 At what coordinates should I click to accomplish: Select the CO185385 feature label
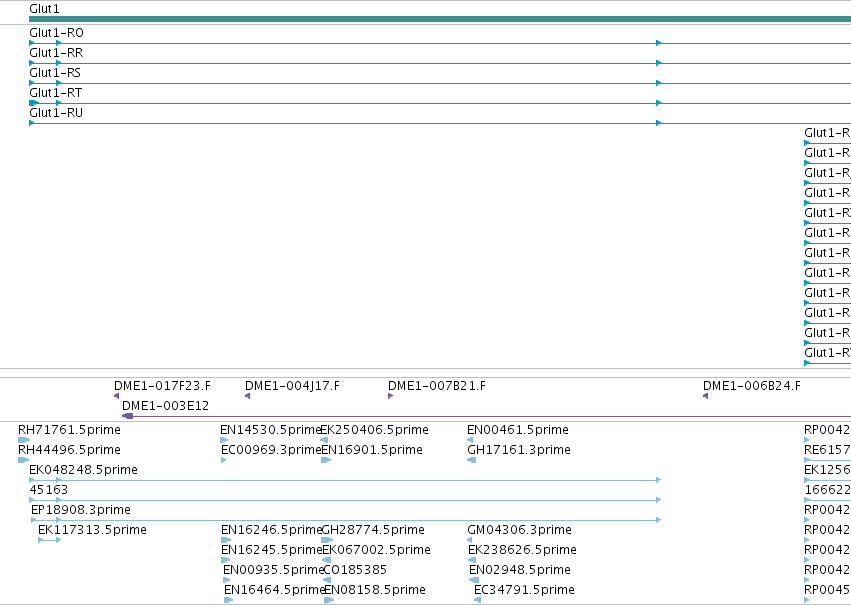355,571
